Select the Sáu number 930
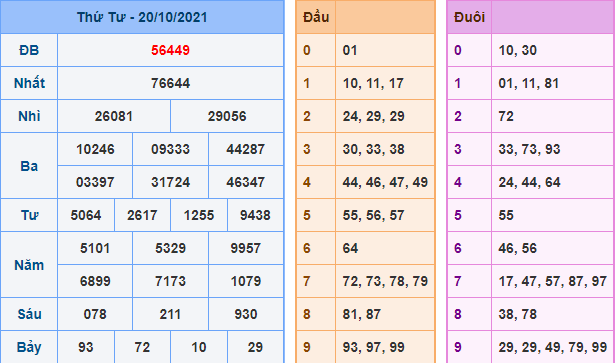The image size is (615, 363). (x=246, y=314)
